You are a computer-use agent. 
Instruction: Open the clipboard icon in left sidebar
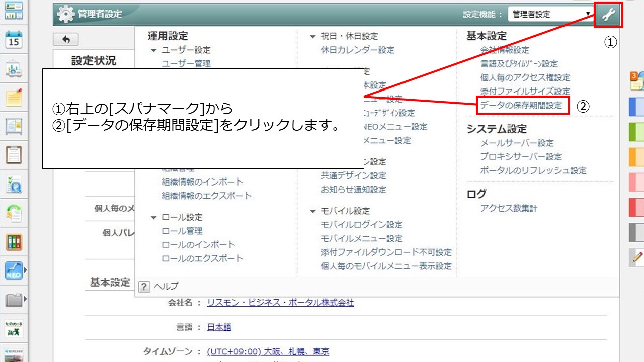point(14,155)
